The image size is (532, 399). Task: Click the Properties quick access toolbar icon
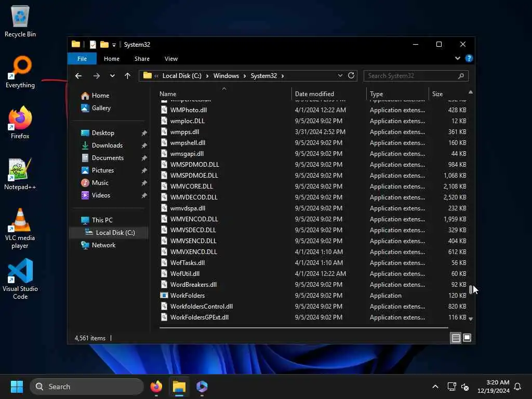coord(92,45)
